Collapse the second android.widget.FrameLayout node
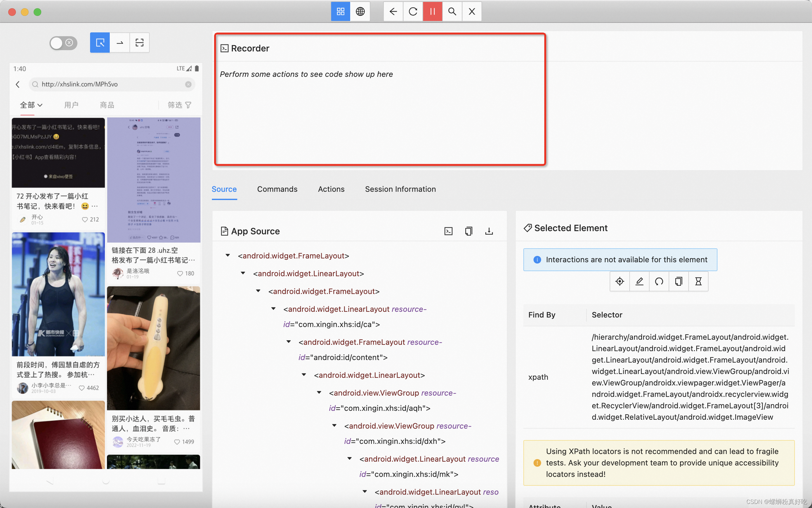The height and width of the screenshot is (508, 812). (x=259, y=291)
